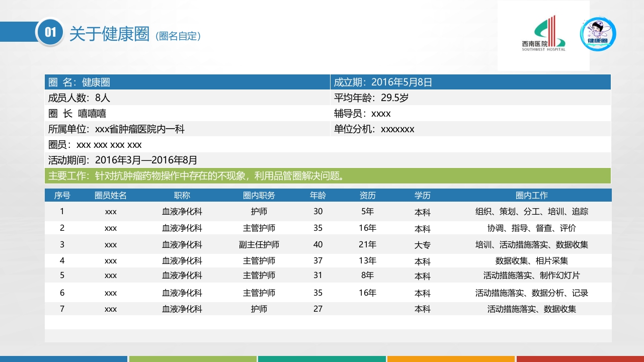
Task: Select the SOUTHWEST HOSPITAL text under the logo
Action: (544, 50)
